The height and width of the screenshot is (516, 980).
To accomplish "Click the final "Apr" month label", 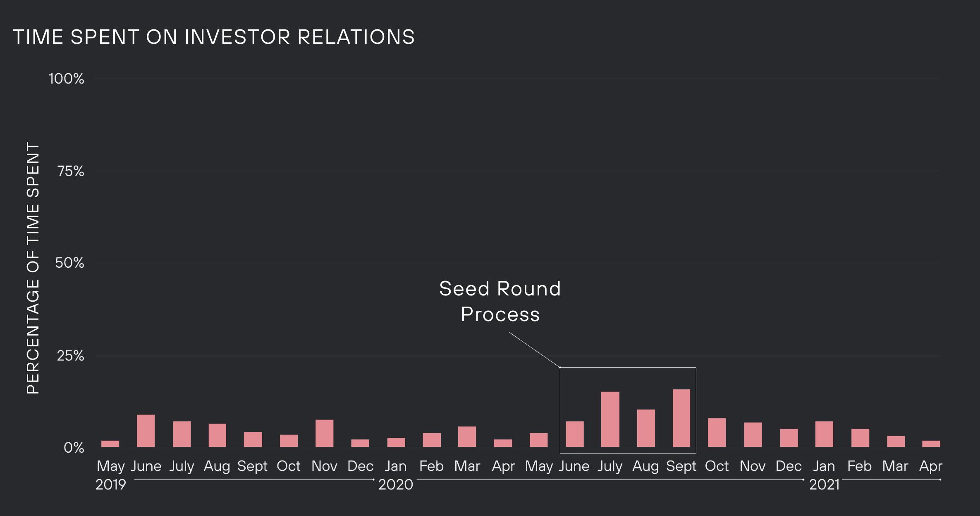I will (x=930, y=466).
